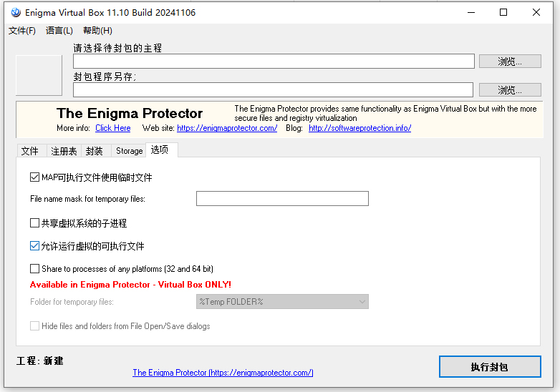Focus the main program file path field
The image size is (560, 392).
[274, 61]
